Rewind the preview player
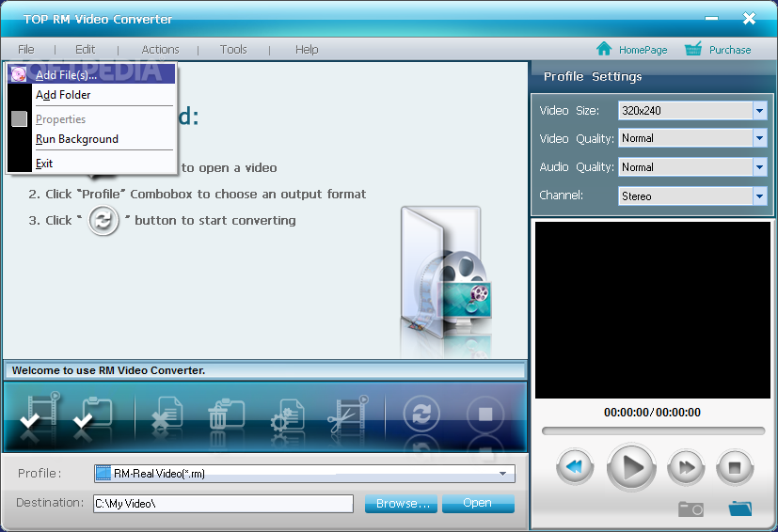This screenshot has width=778, height=532. 575,466
